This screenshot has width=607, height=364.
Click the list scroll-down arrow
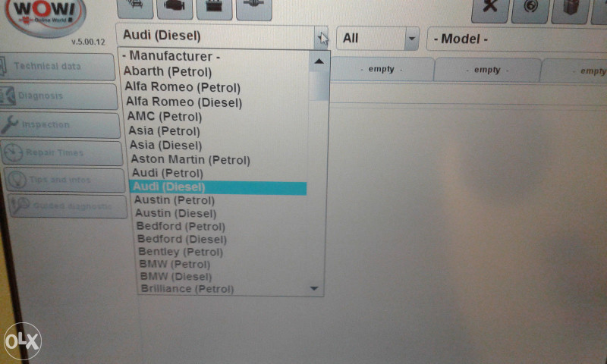click(x=314, y=289)
